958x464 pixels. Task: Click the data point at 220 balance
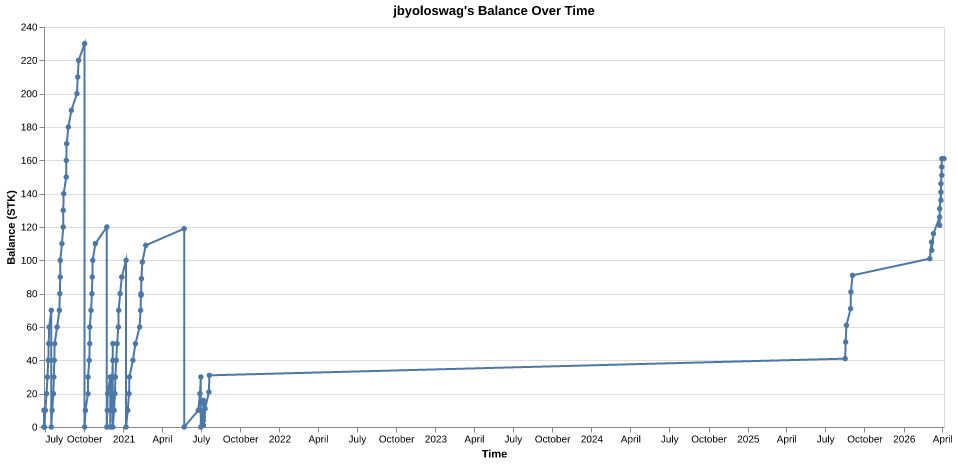[78, 61]
